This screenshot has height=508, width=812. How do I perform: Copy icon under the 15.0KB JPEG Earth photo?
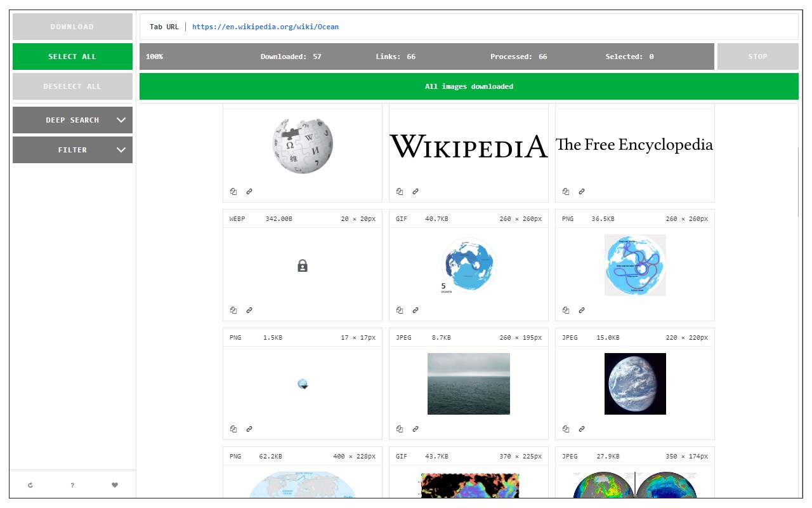(x=566, y=429)
